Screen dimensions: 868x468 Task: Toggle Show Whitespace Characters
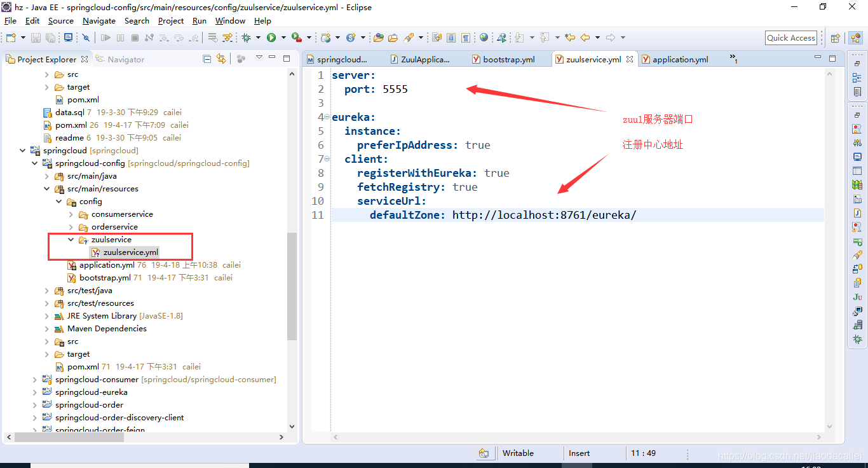click(x=466, y=38)
